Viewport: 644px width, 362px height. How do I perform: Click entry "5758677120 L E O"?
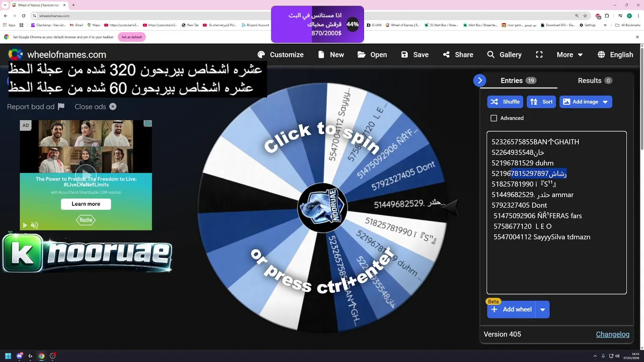tap(522, 226)
